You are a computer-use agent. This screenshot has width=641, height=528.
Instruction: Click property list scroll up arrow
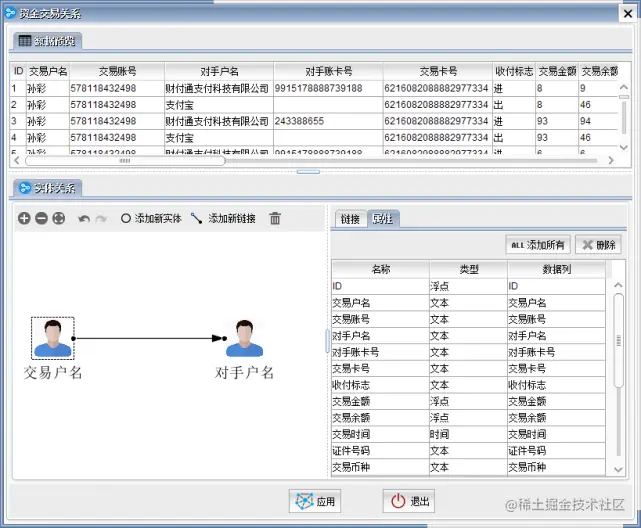pyautogui.click(x=619, y=285)
